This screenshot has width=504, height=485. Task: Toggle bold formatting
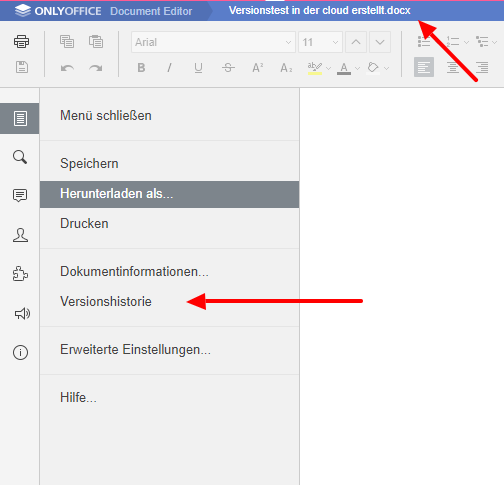[141, 68]
